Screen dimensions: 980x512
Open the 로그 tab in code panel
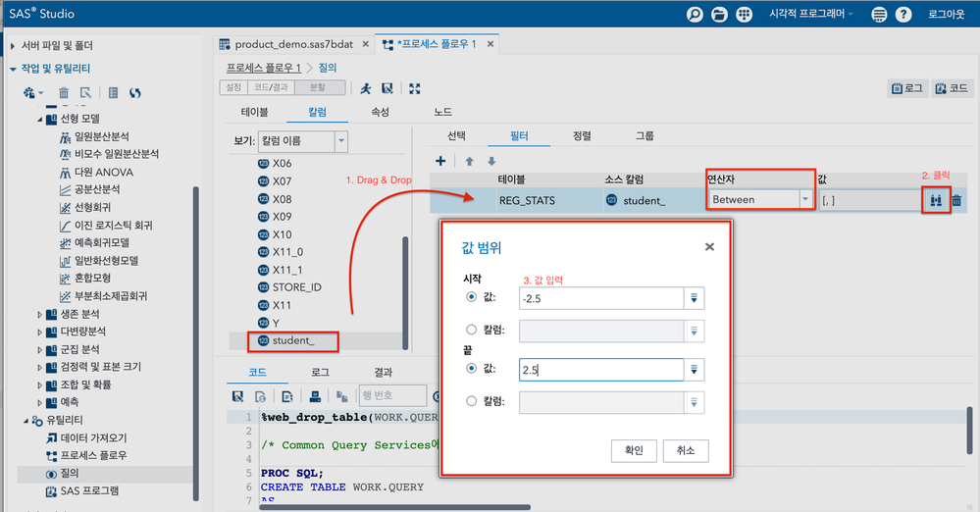tap(320, 372)
